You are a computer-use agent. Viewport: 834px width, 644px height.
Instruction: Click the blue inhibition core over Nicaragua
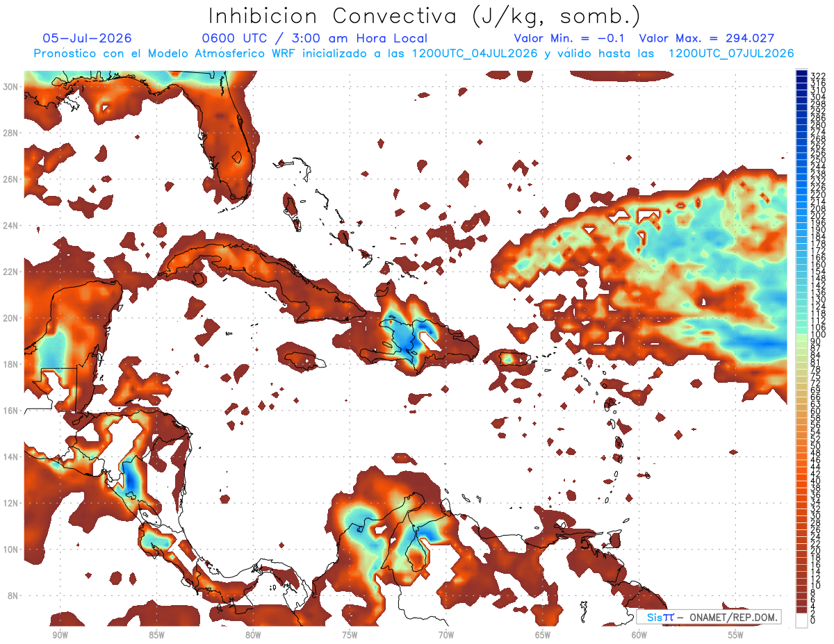pyautogui.click(x=131, y=478)
